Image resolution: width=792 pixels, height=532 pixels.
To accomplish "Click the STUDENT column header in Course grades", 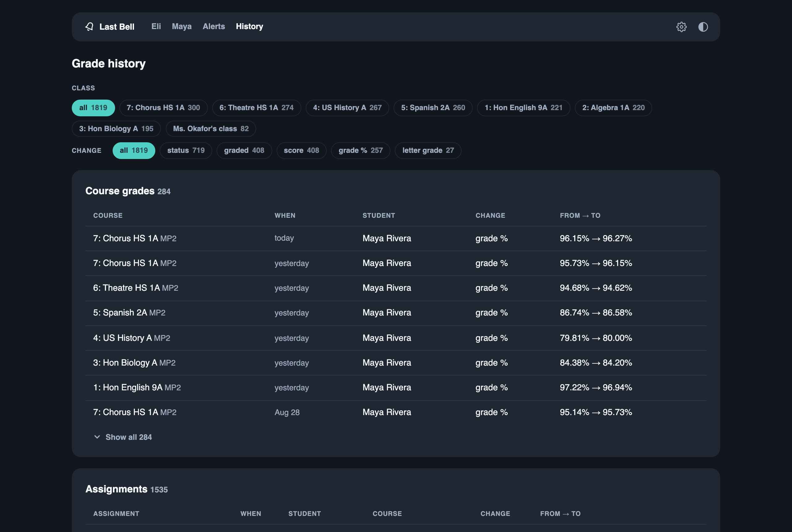I will [x=379, y=216].
